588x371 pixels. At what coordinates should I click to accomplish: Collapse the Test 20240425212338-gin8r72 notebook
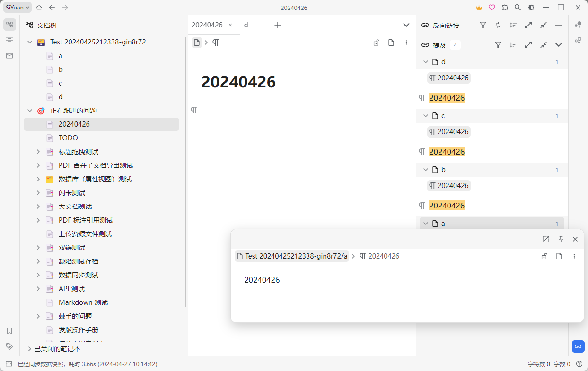(30, 42)
